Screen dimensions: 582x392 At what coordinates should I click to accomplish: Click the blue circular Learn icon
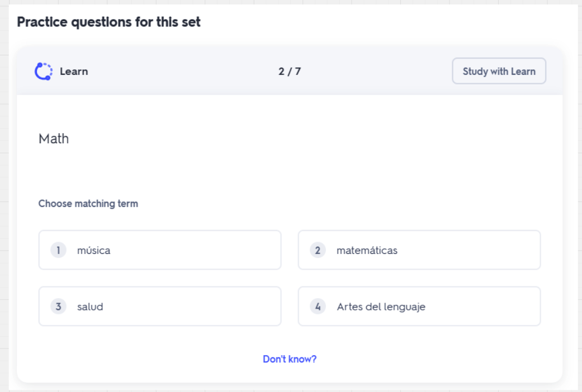(x=44, y=71)
